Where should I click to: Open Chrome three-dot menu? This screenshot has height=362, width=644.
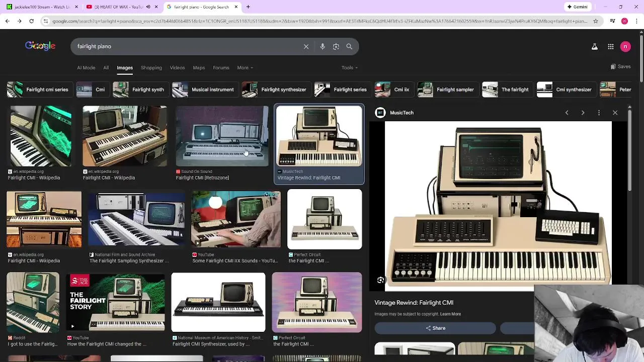[636, 21]
